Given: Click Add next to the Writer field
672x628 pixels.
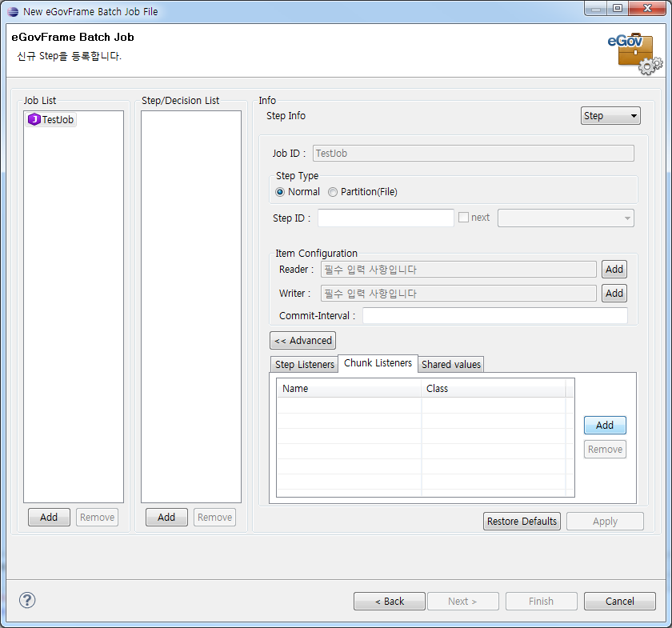Looking at the screenshot, I should coord(614,294).
